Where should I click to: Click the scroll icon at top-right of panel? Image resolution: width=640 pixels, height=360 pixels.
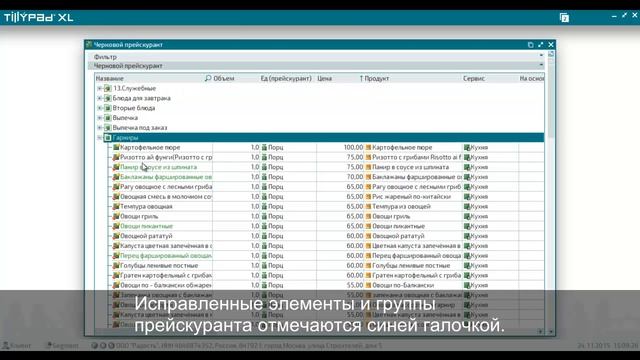pos(551,54)
